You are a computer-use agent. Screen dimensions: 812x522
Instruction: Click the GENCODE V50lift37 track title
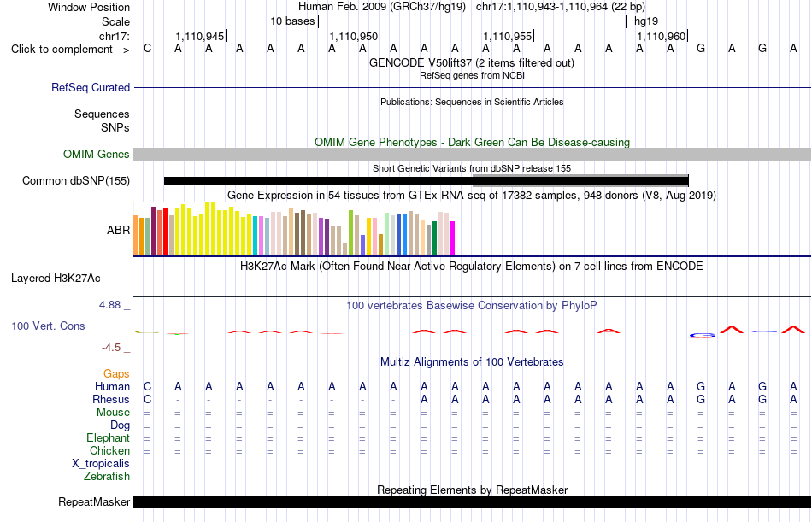pos(472,62)
